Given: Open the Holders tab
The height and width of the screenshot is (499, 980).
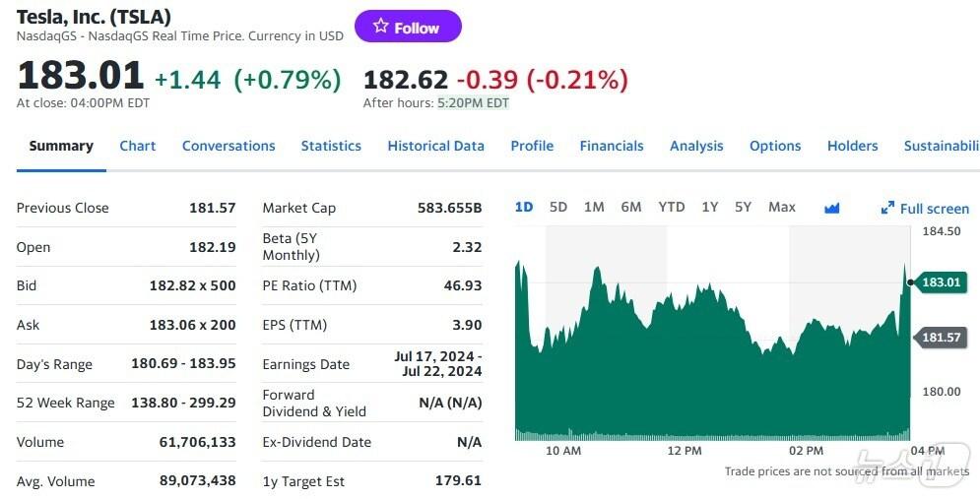Looking at the screenshot, I should [852, 146].
